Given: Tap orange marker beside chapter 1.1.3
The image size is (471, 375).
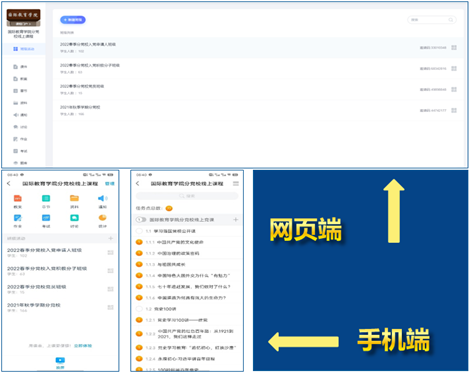Looking at the screenshot, I should (139, 264).
